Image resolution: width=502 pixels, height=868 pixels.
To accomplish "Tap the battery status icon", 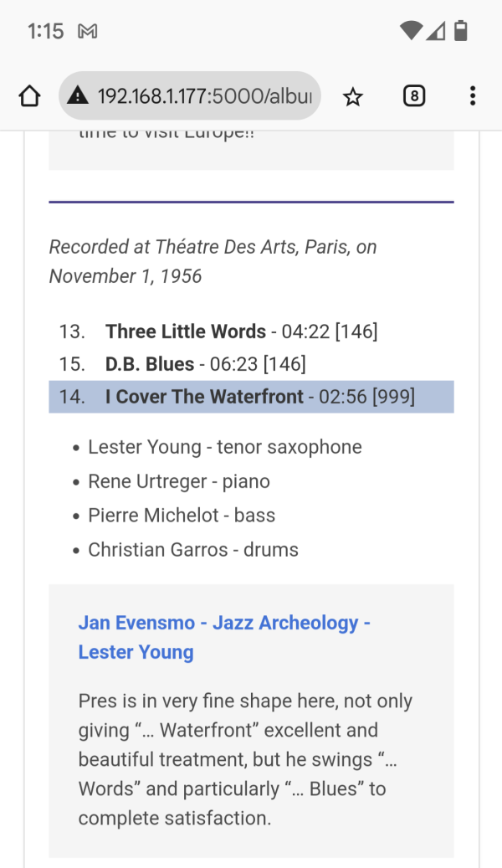I will click(x=460, y=30).
